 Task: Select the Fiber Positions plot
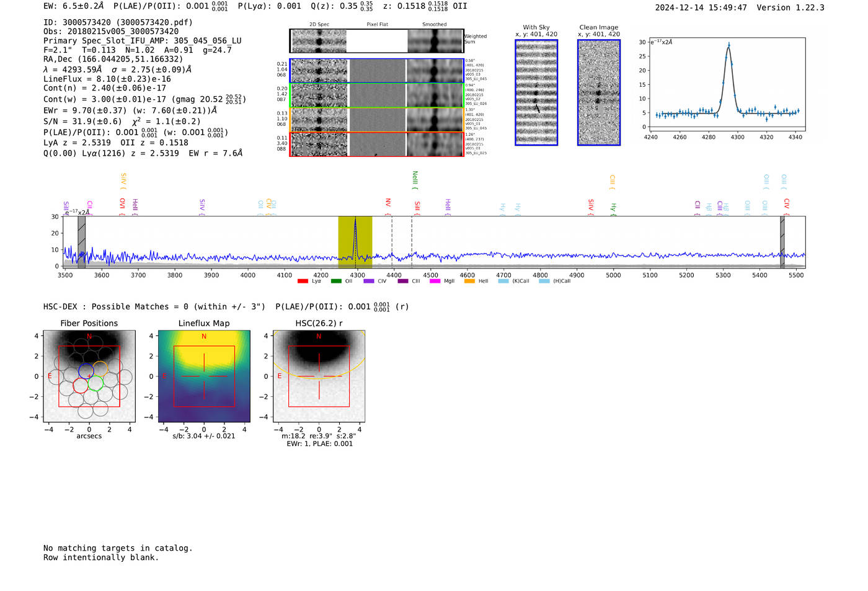[89, 376]
